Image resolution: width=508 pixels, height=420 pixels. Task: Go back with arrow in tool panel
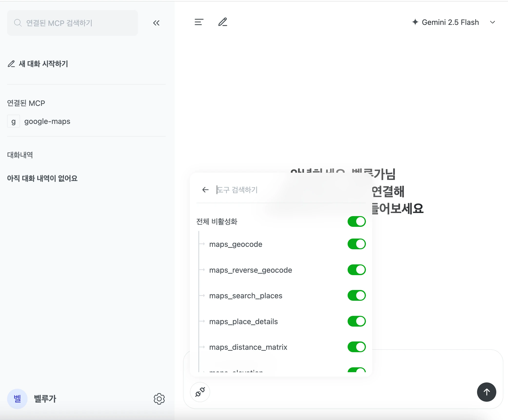[x=205, y=190]
